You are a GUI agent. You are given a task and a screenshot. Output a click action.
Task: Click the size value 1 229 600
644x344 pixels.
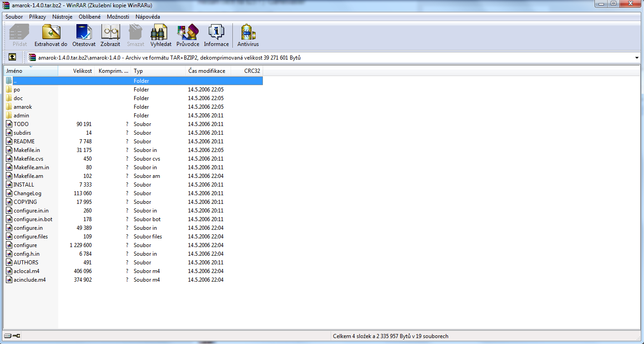pyautogui.click(x=80, y=245)
